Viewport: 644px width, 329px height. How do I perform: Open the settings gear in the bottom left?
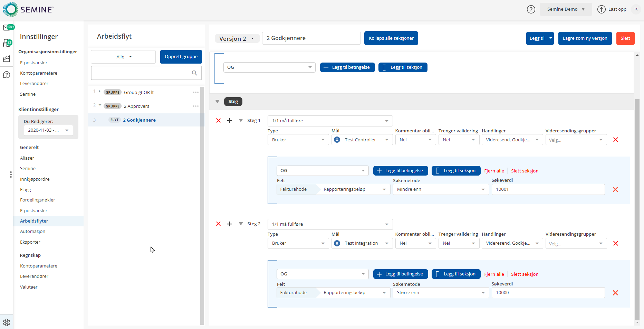point(7,322)
